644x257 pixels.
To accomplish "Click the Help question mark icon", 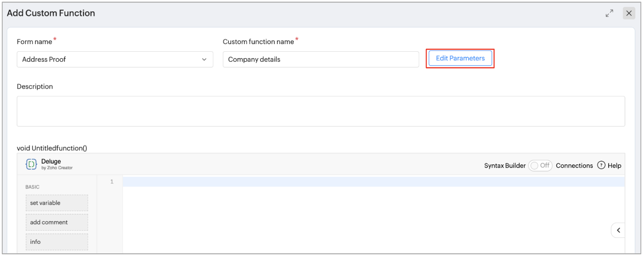I will (x=601, y=165).
